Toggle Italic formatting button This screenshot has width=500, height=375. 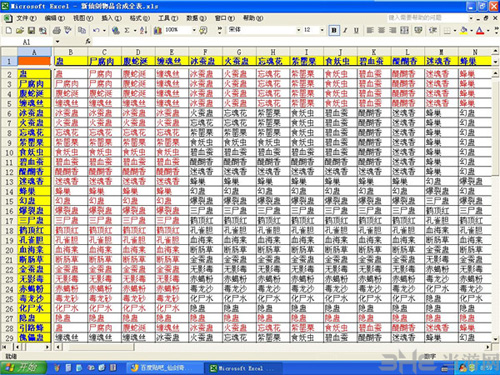pyautogui.click(x=345, y=30)
